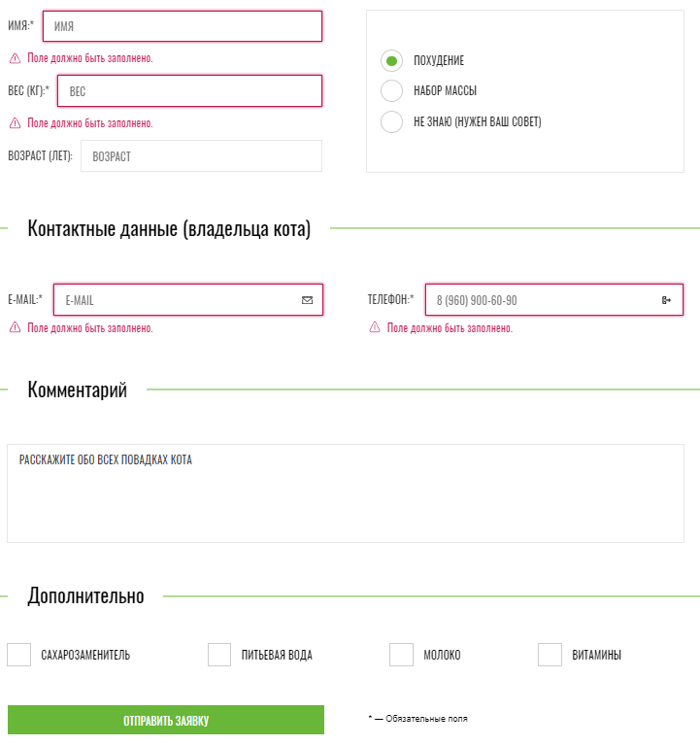Toggle the Витамины checkbox
Image resolution: width=700 pixels, height=746 pixels.
[550, 655]
